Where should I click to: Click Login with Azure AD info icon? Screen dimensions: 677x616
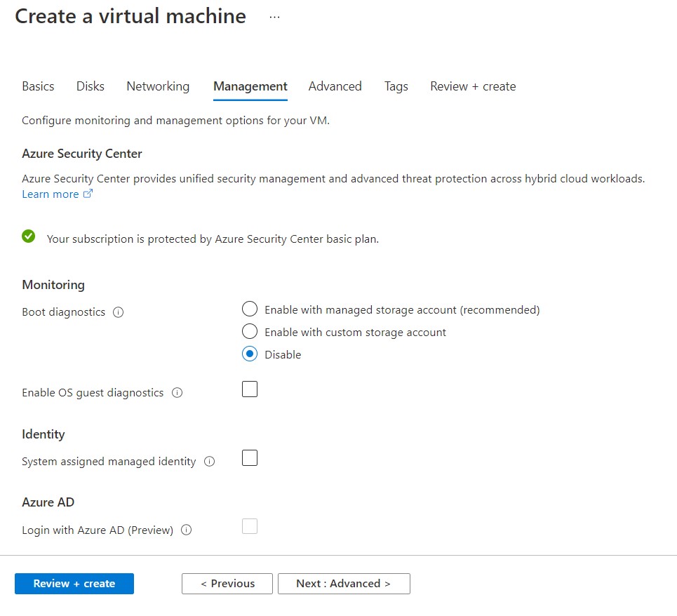pos(186,530)
